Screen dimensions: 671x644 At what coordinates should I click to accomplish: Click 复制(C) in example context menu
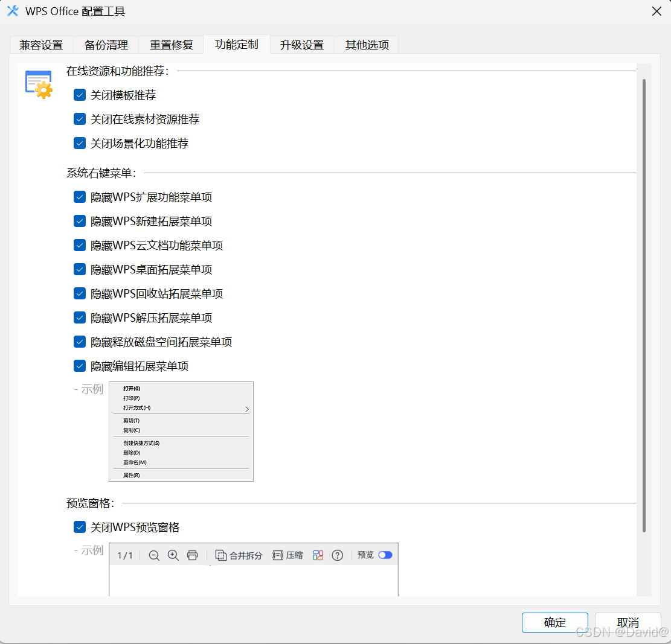coord(132,430)
